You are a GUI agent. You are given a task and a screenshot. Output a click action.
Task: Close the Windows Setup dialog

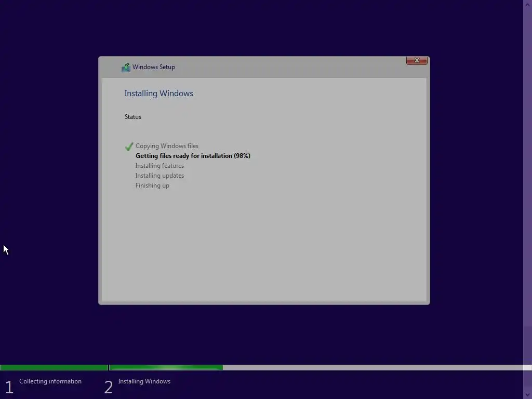coord(417,60)
